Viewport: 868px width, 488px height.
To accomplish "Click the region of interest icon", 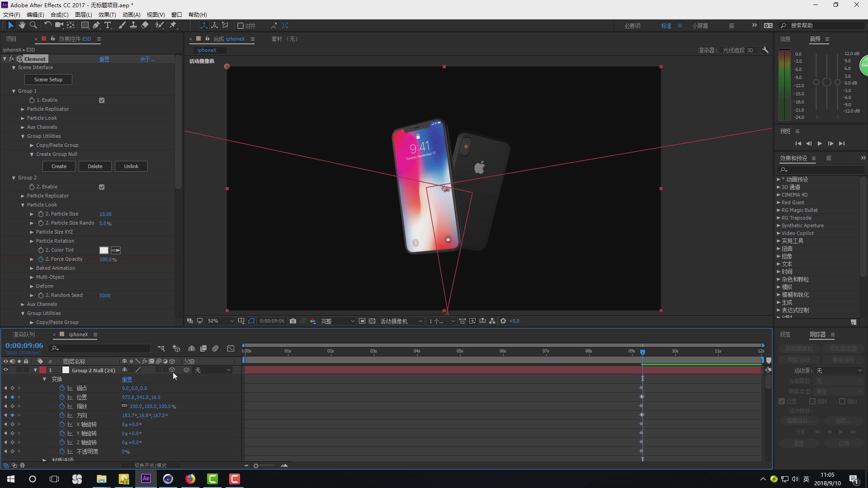I will pos(362,321).
